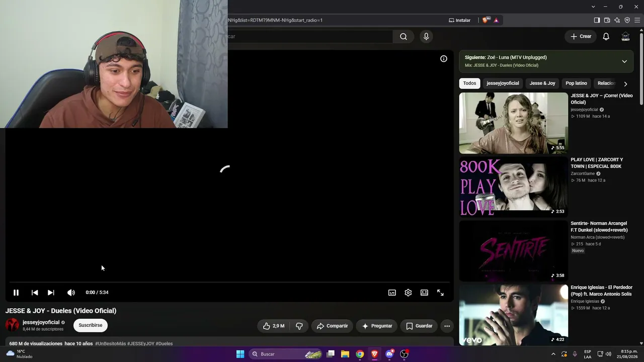Image resolution: width=644 pixels, height=362 pixels.
Task: Open the video info card icon
Action: point(444,59)
